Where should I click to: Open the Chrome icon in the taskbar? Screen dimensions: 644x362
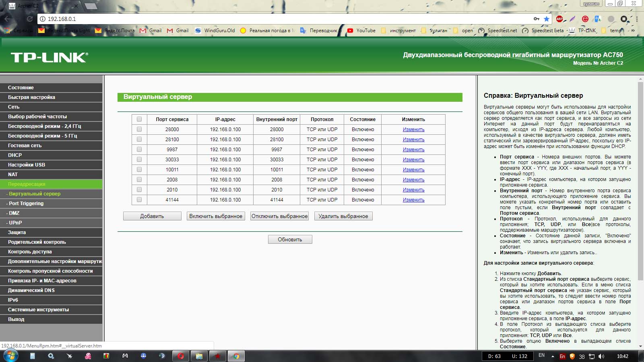click(236, 356)
